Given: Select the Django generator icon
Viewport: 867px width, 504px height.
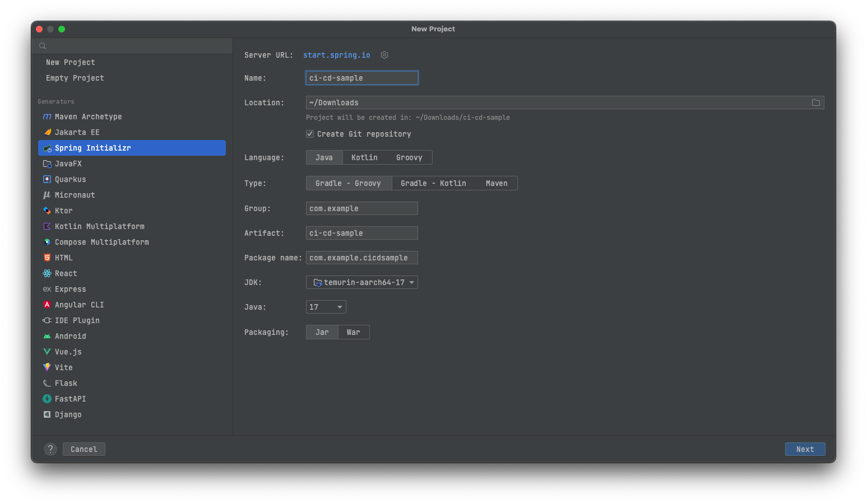Looking at the screenshot, I should tap(47, 414).
